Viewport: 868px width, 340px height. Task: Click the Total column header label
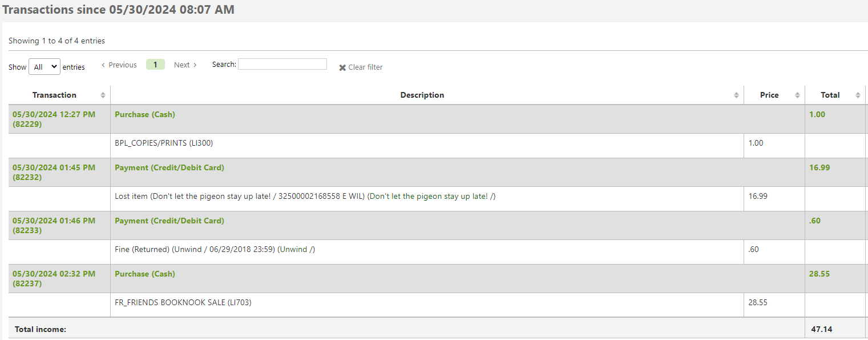[x=830, y=95]
